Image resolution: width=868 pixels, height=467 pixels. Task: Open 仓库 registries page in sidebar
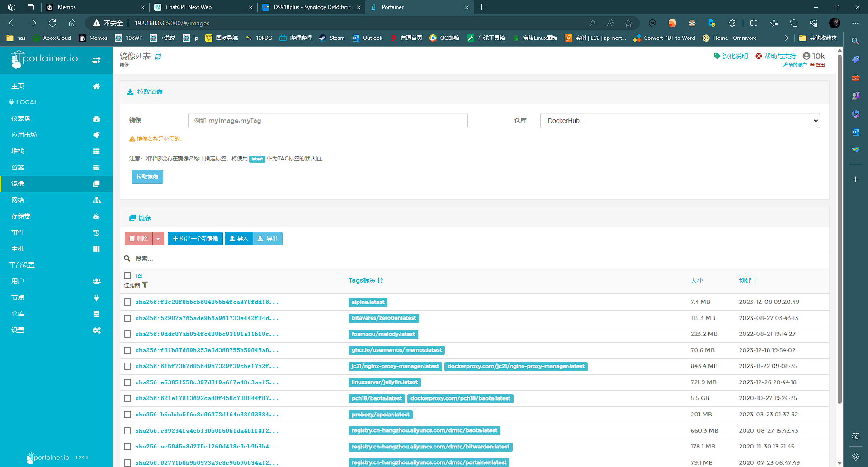57,314
